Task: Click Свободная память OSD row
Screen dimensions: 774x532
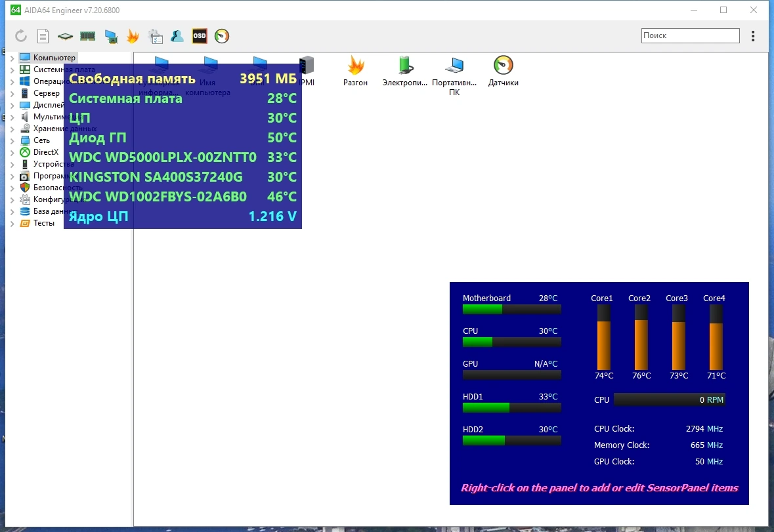Action: coord(183,79)
